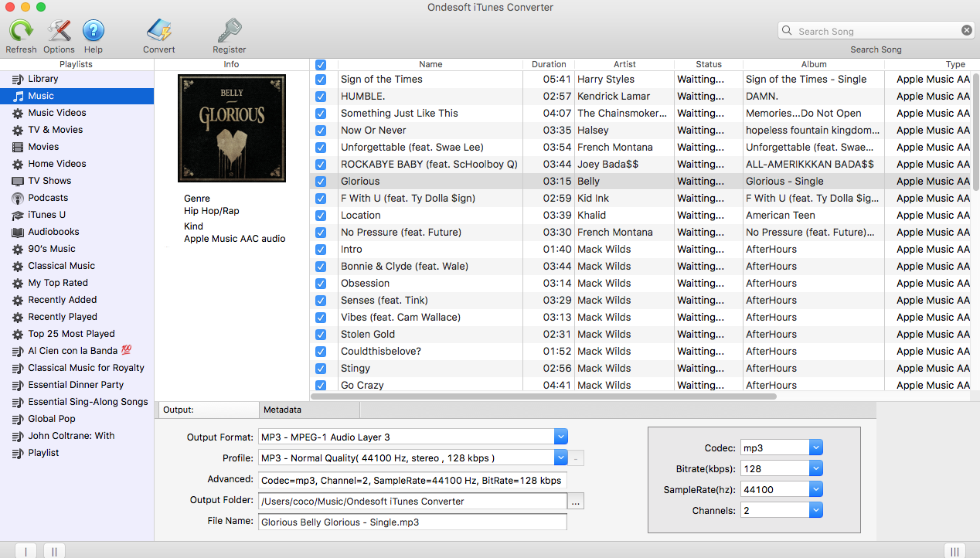Sort songs by Name column header

[430, 64]
